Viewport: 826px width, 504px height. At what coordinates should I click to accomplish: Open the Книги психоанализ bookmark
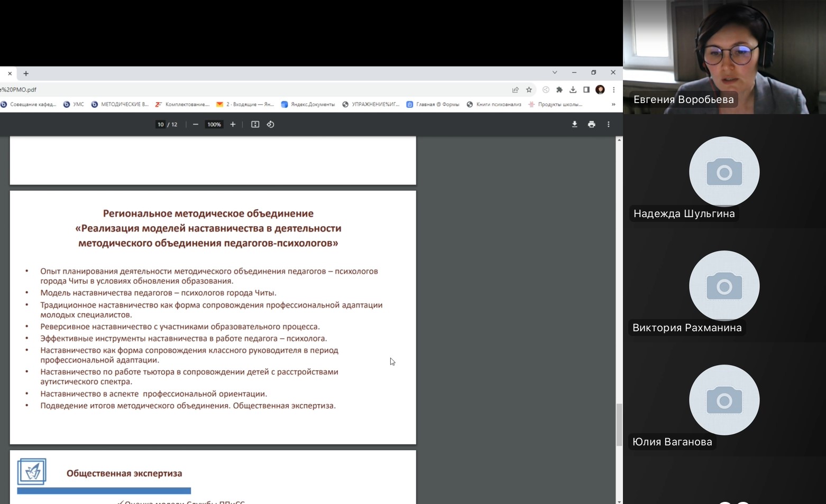(494, 105)
